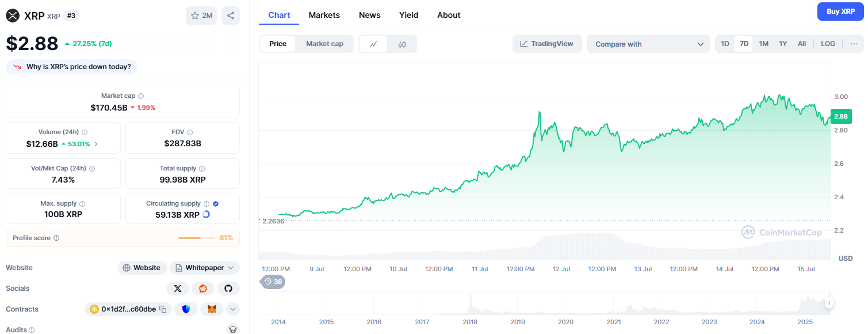This screenshot has width=868, height=334.
Task: Switch chart to Market cap view
Action: point(324,44)
